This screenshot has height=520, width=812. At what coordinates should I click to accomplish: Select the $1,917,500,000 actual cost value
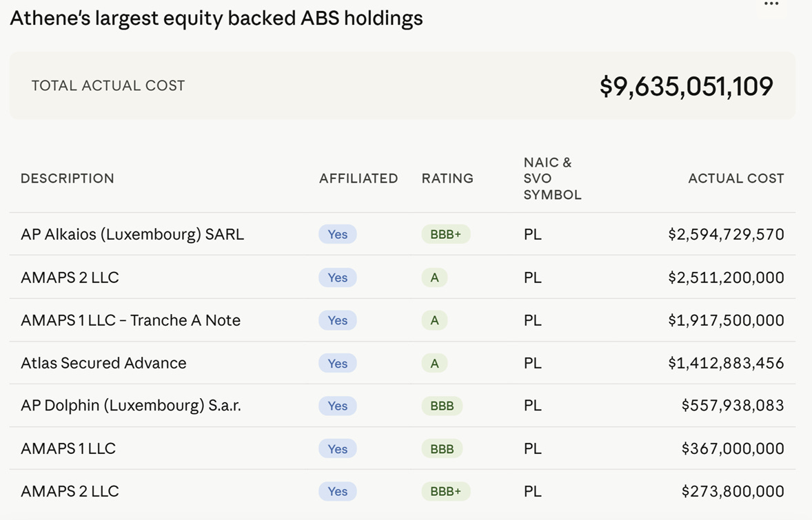pyautogui.click(x=726, y=320)
